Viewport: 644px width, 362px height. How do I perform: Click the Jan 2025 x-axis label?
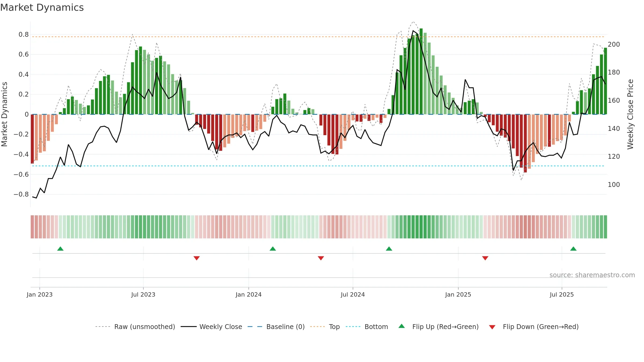(x=458, y=294)
